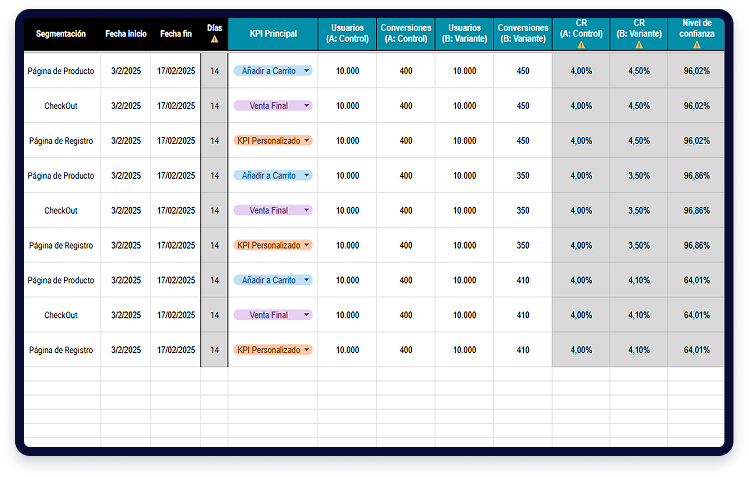This screenshot has width=749, height=477.
Task: Click the Fecha inicio column header
Action: point(126,34)
